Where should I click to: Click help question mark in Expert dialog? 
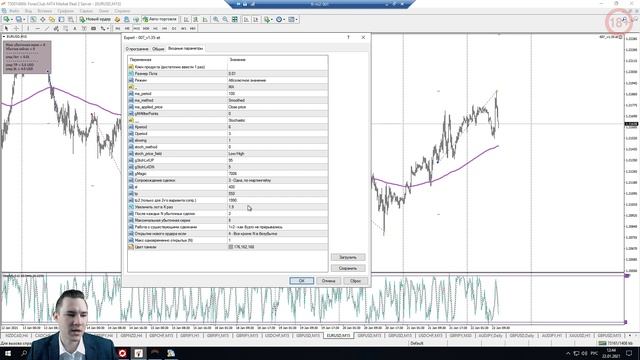(348, 37)
